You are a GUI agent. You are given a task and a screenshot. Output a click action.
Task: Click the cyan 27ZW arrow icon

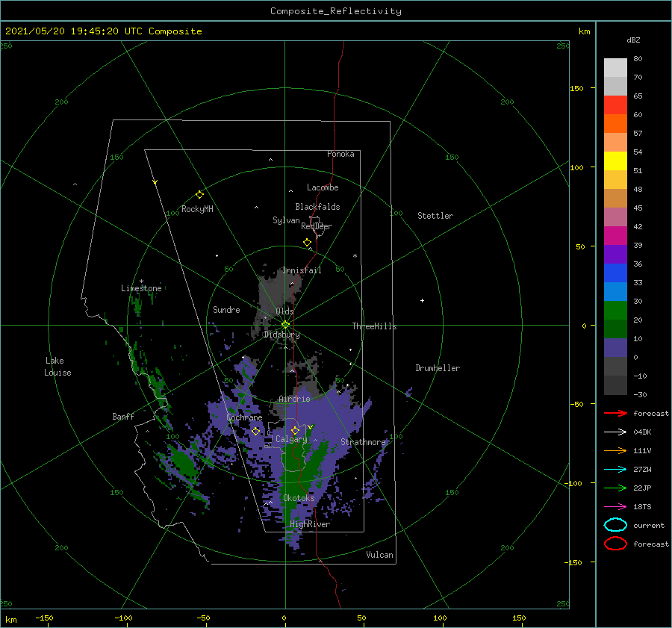pos(615,469)
